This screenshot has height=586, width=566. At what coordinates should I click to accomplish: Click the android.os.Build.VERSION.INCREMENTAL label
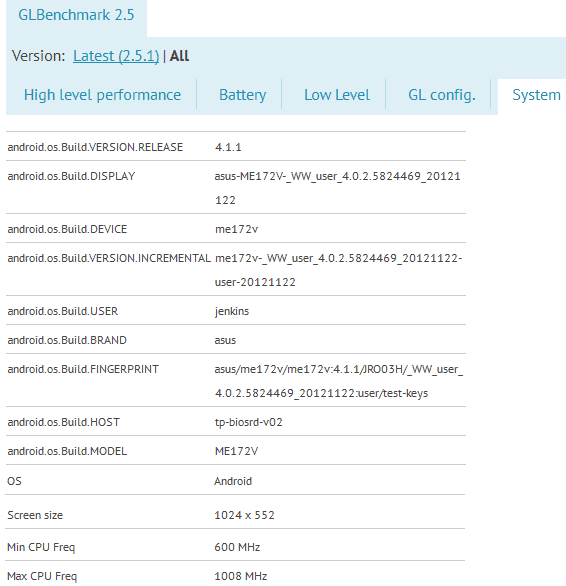click(109, 258)
